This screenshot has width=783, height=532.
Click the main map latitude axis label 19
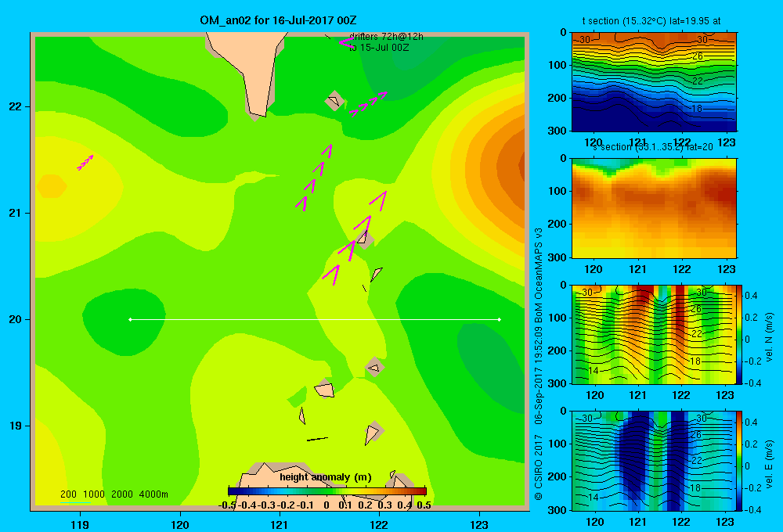(16, 426)
